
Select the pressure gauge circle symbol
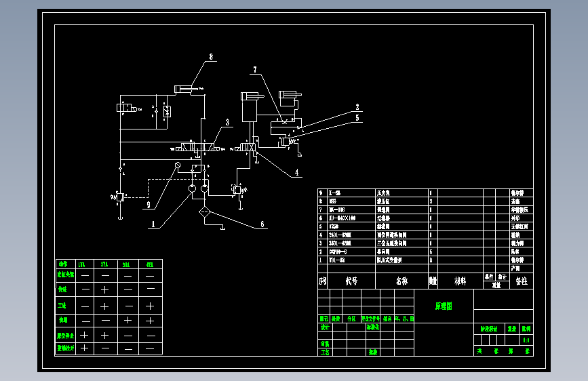pyautogui.click(x=178, y=165)
